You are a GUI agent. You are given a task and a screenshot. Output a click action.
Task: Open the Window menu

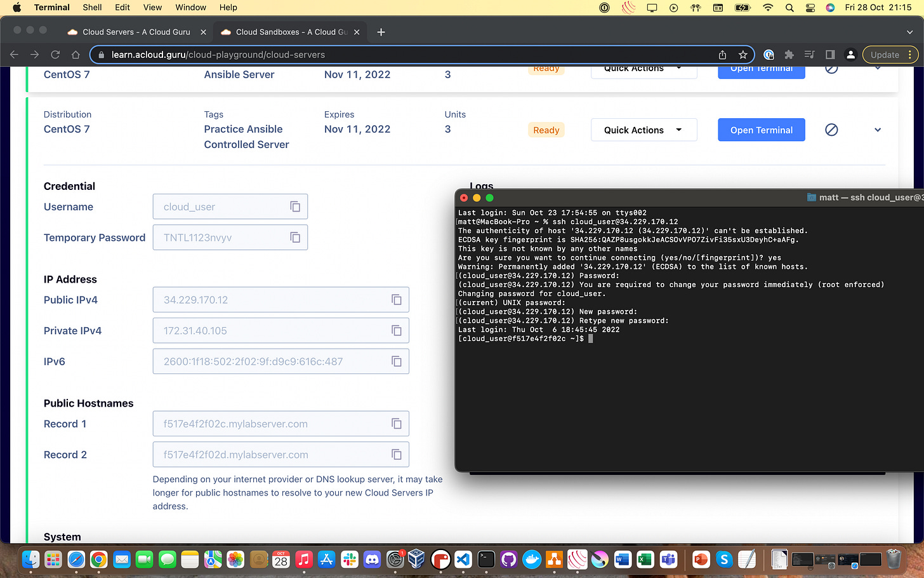click(190, 8)
